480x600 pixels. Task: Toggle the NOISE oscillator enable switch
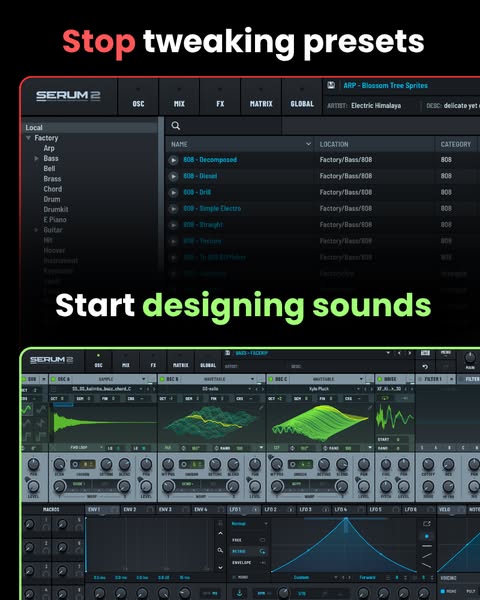[x=379, y=379]
